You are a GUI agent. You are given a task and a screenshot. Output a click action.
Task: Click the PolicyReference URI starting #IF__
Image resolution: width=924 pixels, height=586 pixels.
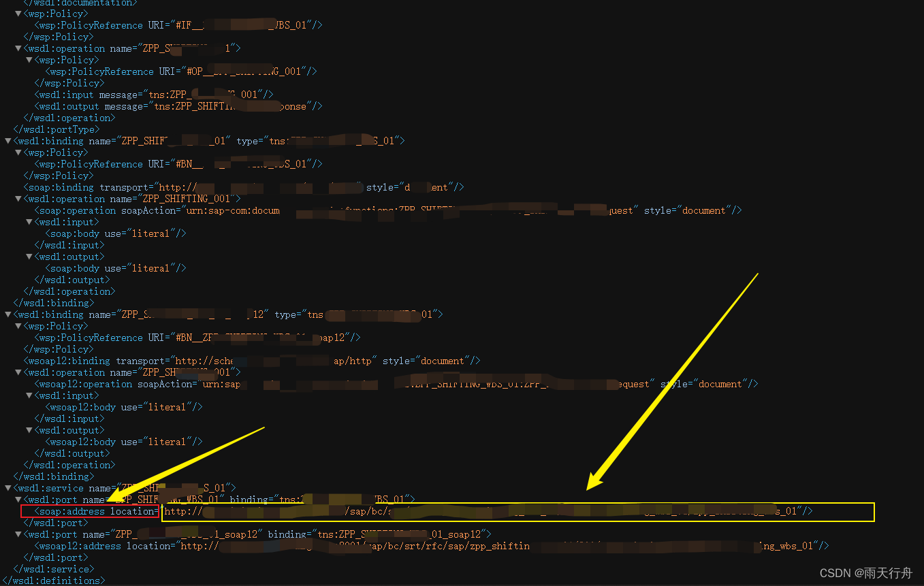(178, 25)
